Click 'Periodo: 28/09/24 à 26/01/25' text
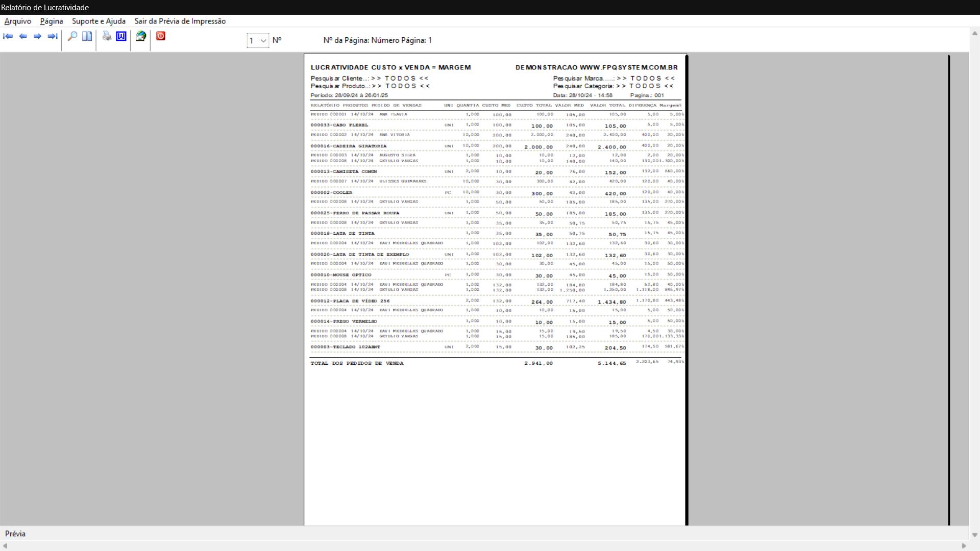 [x=349, y=95]
